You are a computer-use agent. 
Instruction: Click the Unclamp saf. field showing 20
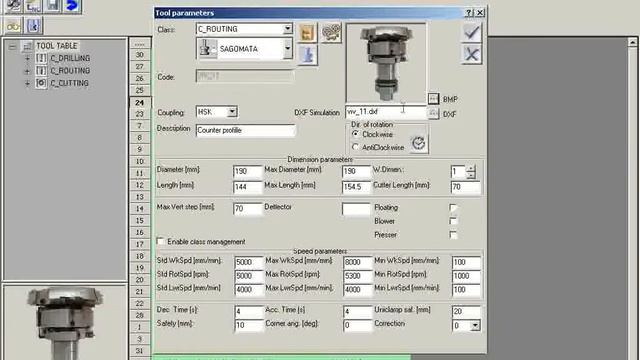point(466,311)
